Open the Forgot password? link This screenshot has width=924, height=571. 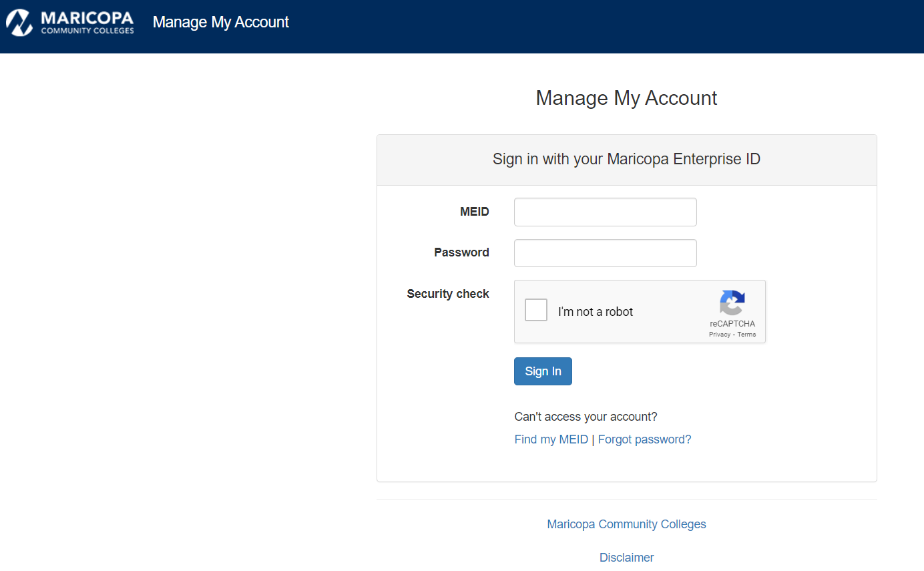[645, 439]
